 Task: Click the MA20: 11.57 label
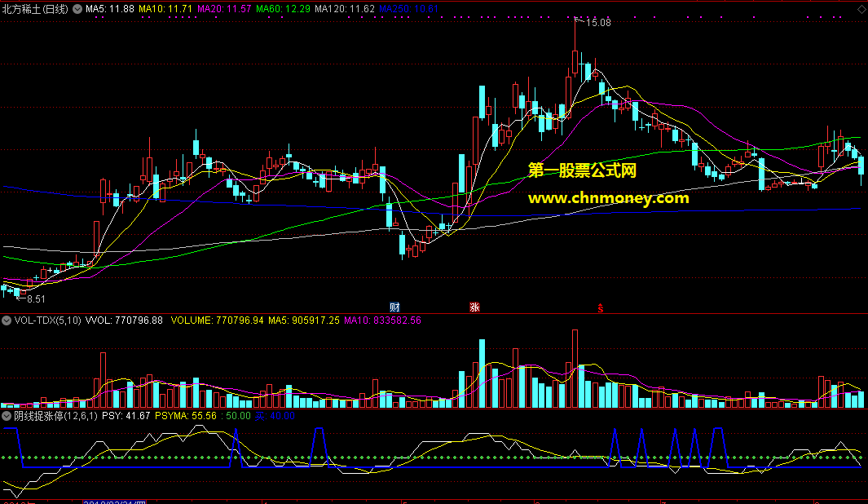[224, 9]
